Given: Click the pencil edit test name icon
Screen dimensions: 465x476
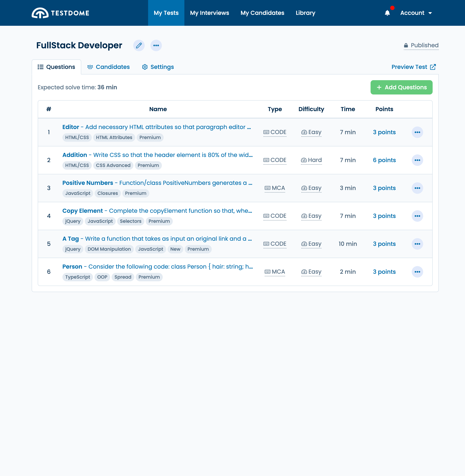Looking at the screenshot, I should (x=139, y=45).
